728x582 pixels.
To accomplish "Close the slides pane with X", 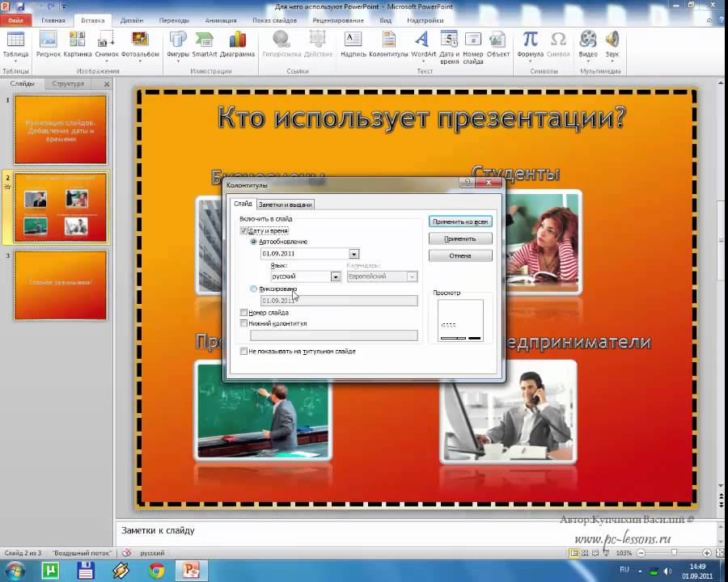I will pyautogui.click(x=107, y=84).
